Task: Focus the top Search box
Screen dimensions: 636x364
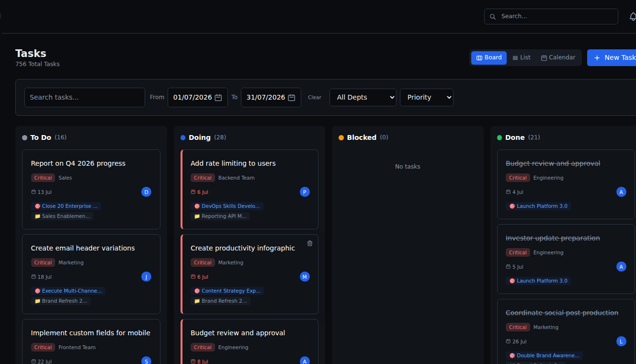Action: coord(551,17)
